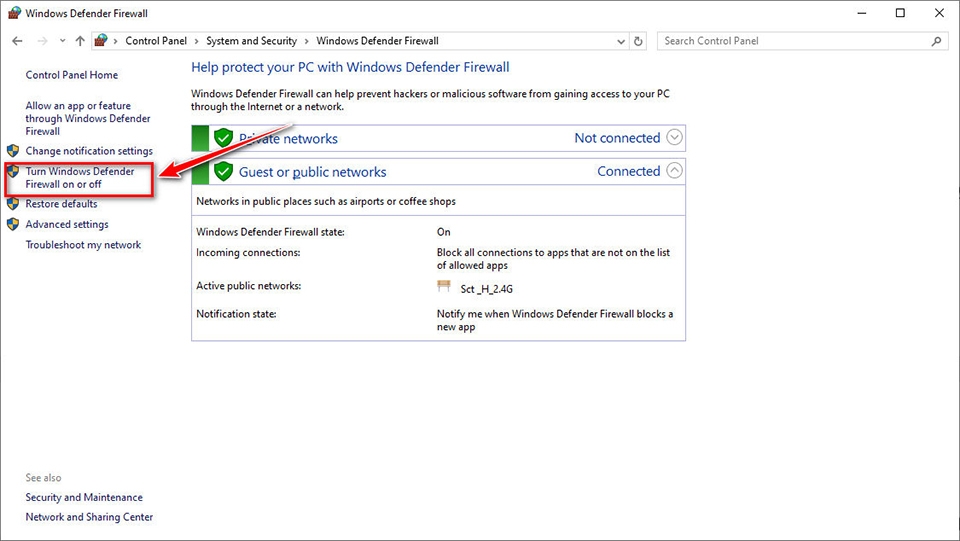
Task: Open Network and Sharing Center
Action: [x=89, y=517]
